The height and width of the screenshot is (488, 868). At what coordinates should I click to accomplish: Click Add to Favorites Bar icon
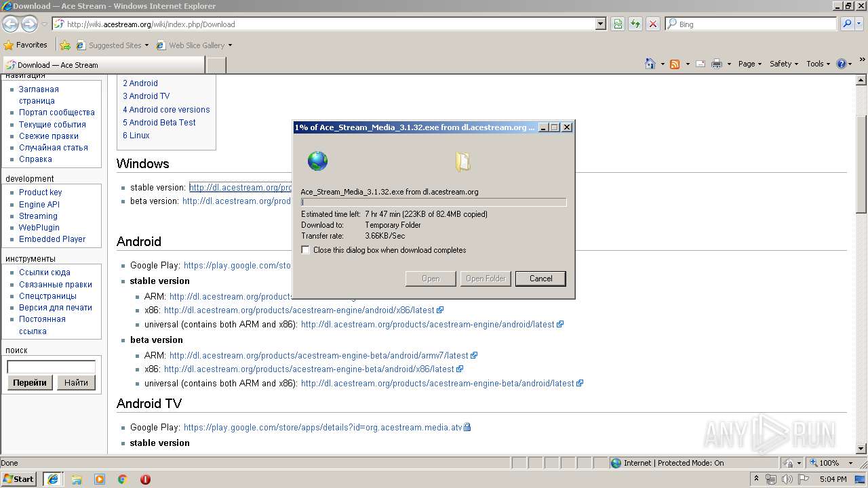(65, 45)
